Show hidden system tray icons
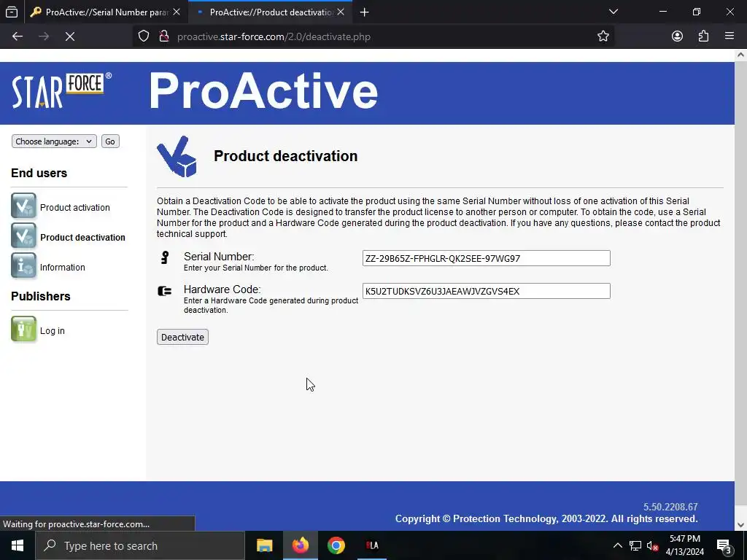The image size is (747, 560). click(x=617, y=545)
